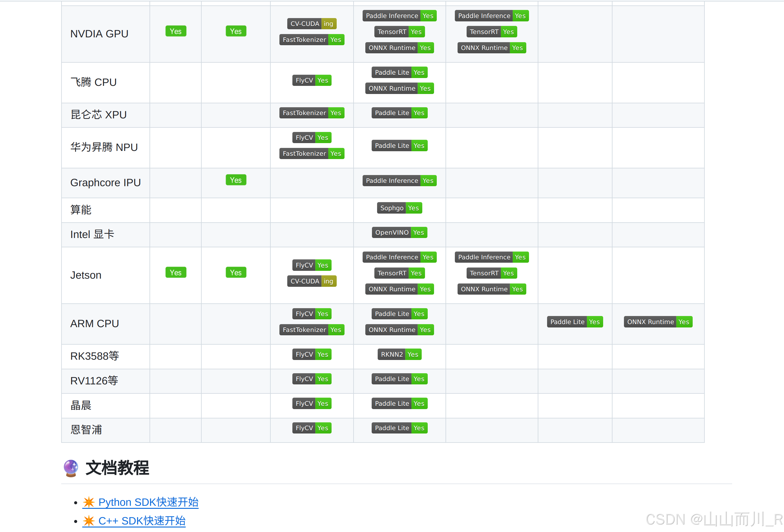The image size is (784, 532).
Task: Select the 华为昇腾 NPU row label
Action: click(x=104, y=147)
